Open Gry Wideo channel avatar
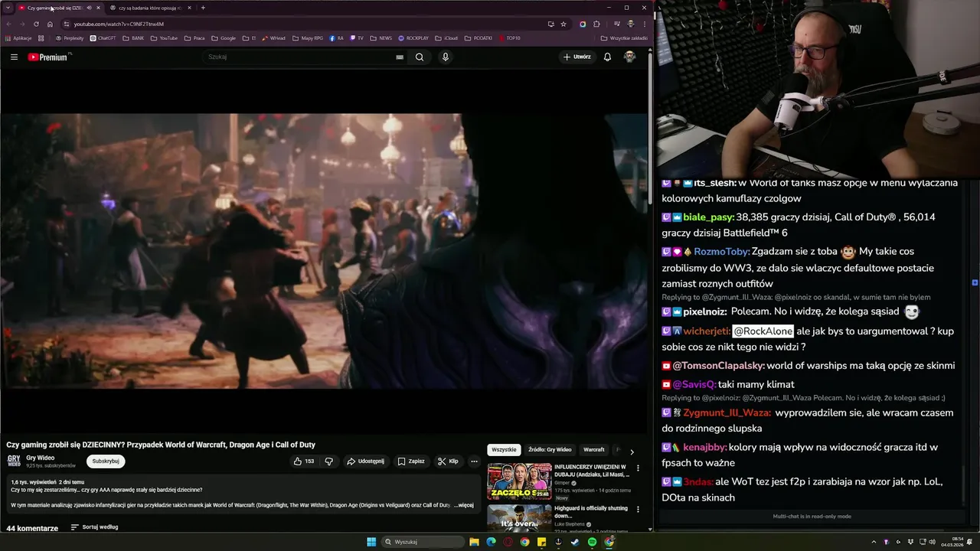 click(14, 461)
